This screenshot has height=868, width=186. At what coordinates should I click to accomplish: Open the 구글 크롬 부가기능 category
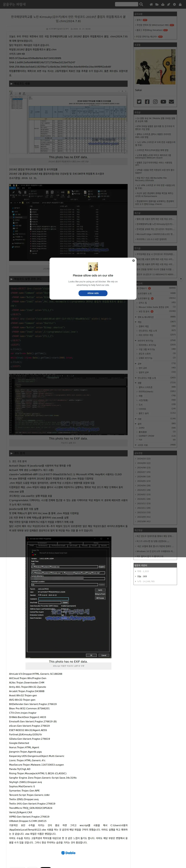[x=147, y=349]
